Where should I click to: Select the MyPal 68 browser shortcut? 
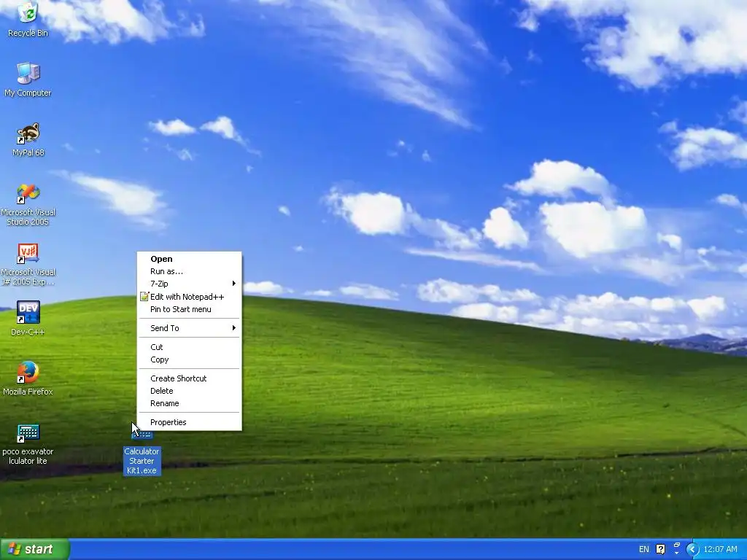(x=28, y=139)
